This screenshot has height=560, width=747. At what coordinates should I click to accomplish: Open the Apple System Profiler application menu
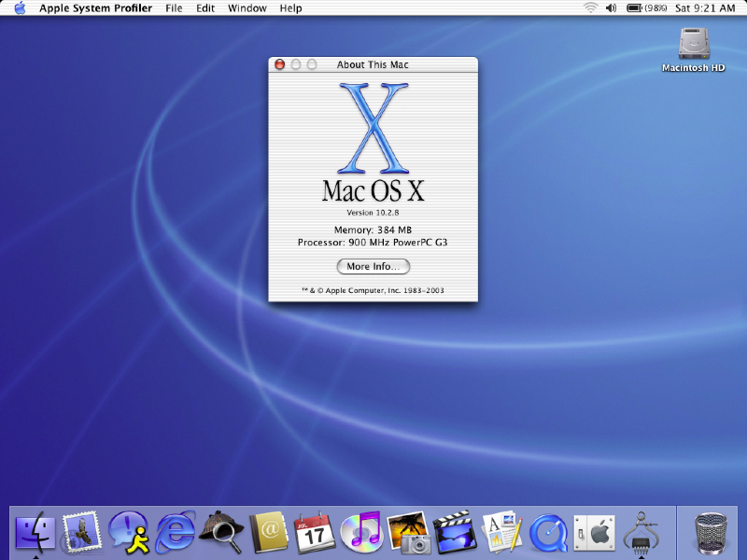click(96, 8)
